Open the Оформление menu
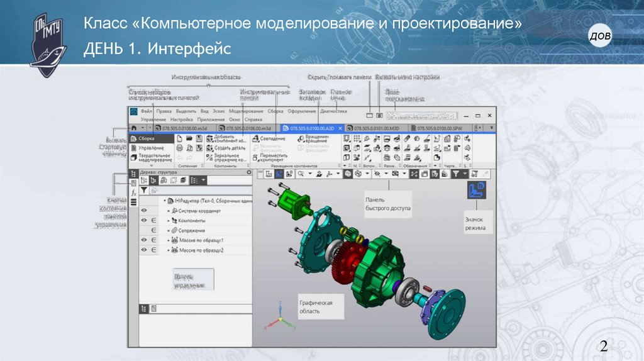This screenshot has width=644, height=361. (x=301, y=111)
